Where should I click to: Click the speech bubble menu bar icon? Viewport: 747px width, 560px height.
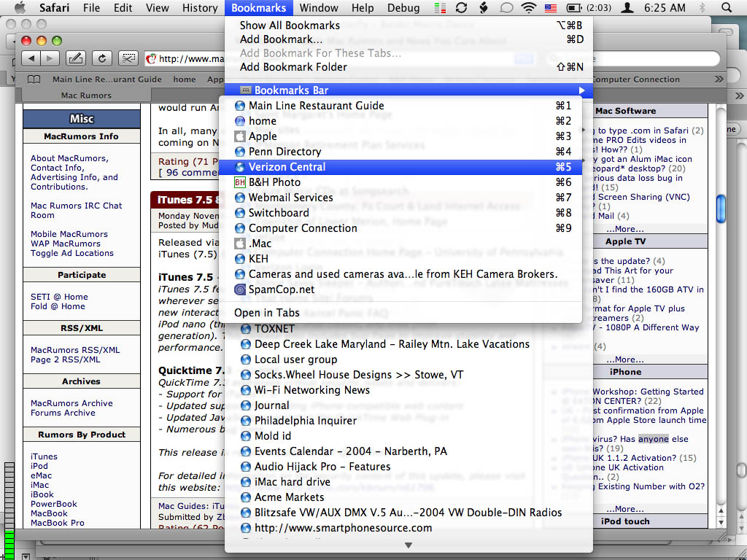coord(506,7)
